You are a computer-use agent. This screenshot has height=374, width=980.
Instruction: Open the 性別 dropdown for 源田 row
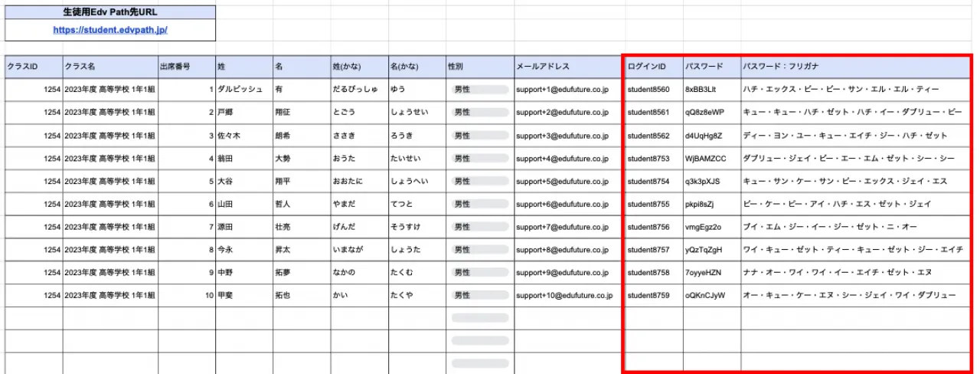click(x=480, y=227)
